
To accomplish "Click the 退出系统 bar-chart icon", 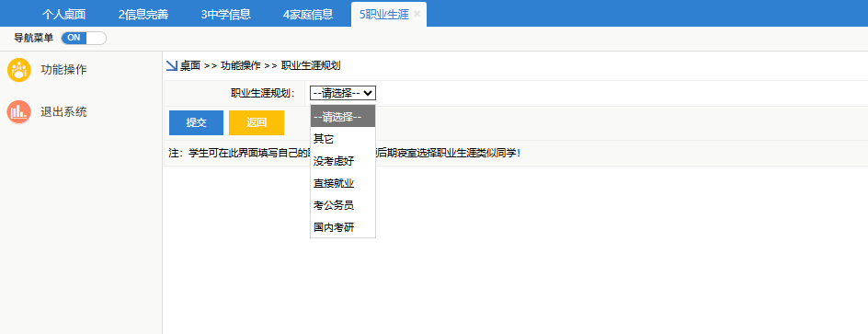I will click(18, 112).
